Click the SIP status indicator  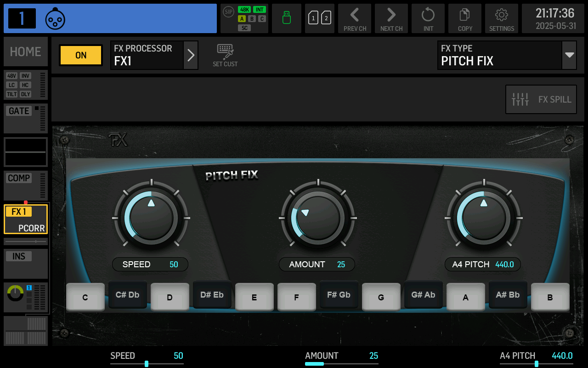click(x=228, y=12)
